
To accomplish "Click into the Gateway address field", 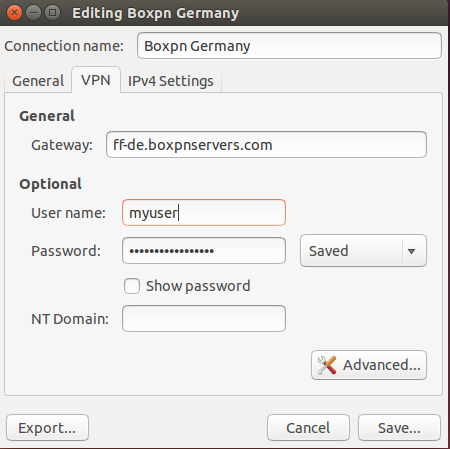I will tap(266, 145).
